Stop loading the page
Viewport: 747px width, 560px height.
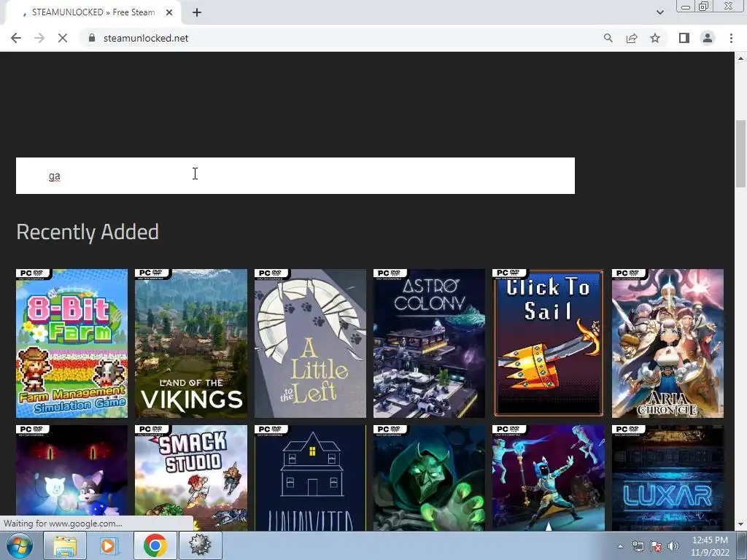tap(63, 38)
